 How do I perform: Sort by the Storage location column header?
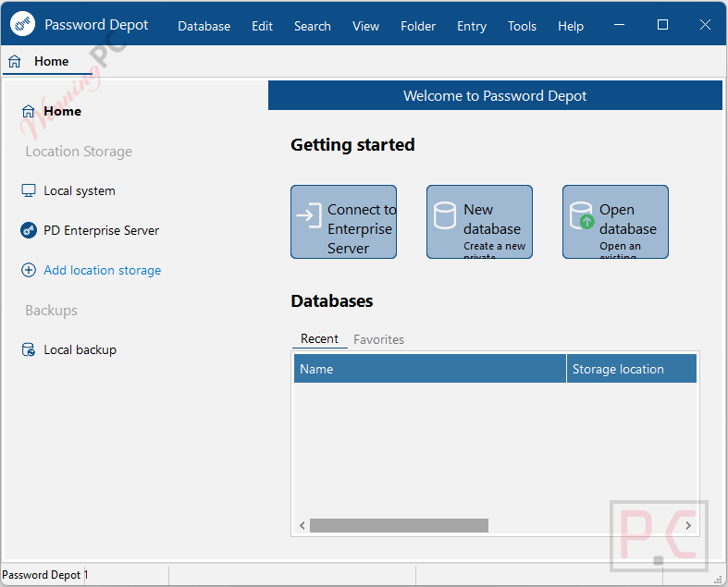pyautogui.click(x=632, y=369)
